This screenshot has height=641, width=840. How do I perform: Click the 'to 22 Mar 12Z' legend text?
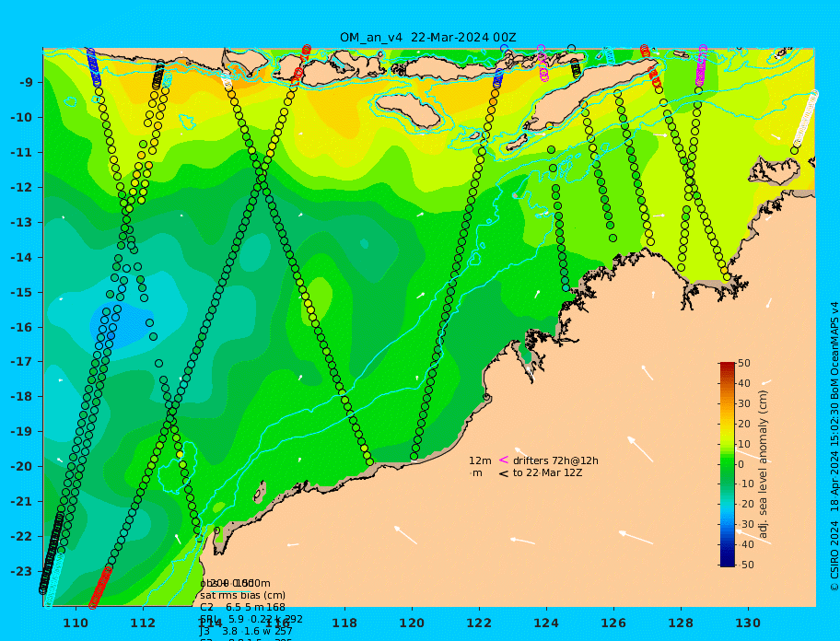547,472
